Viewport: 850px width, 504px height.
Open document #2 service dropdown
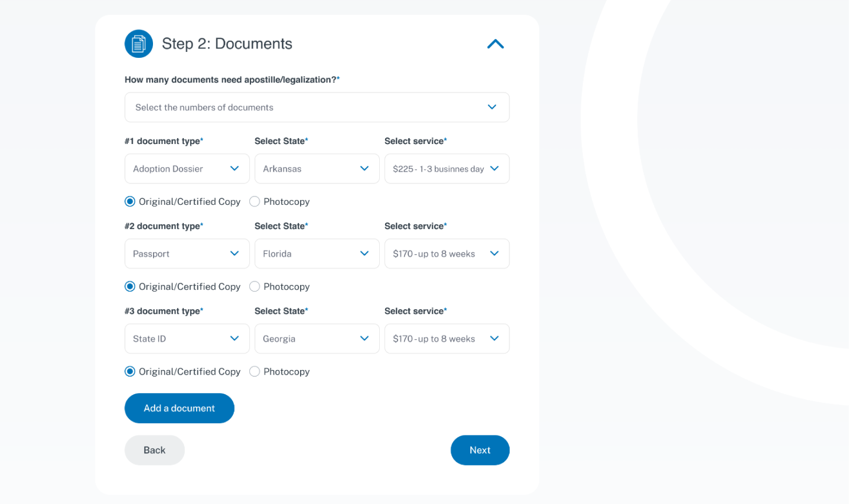click(447, 254)
